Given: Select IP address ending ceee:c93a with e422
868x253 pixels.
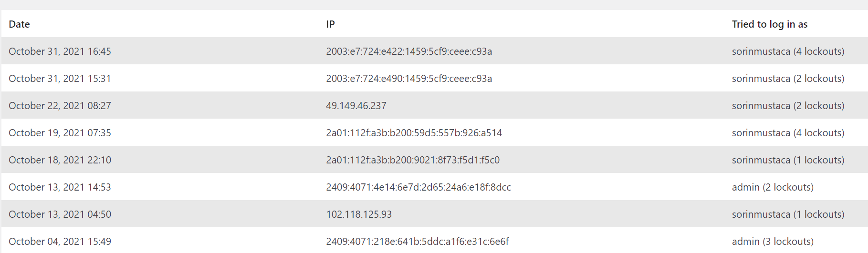Looking at the screenshot, I should (409, 51).
